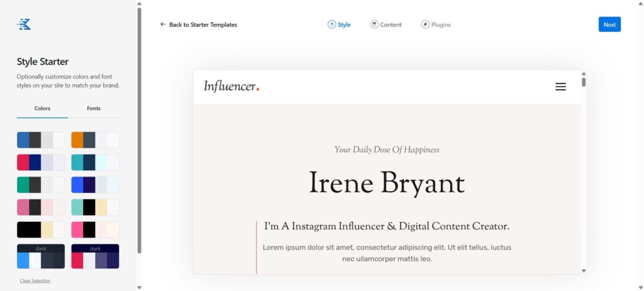The image size is (644, 291).
Task: Select the royal blue and indigo palette
Action: pos(96,185)
